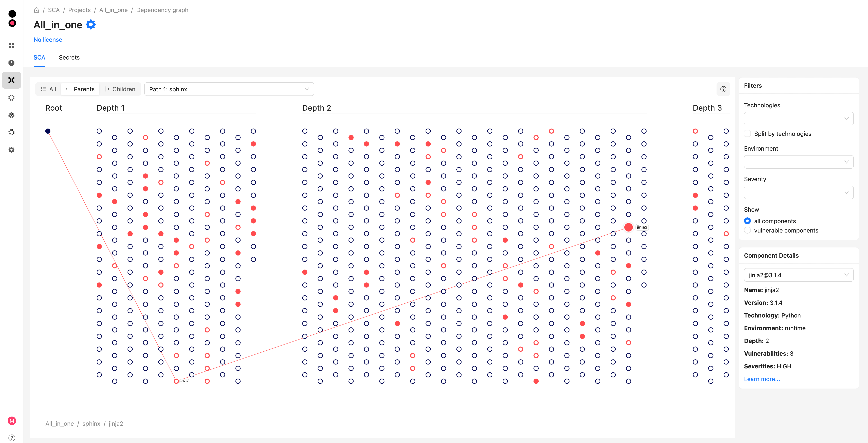Open the dashboard grid icon in sidebar

(11, 45)
